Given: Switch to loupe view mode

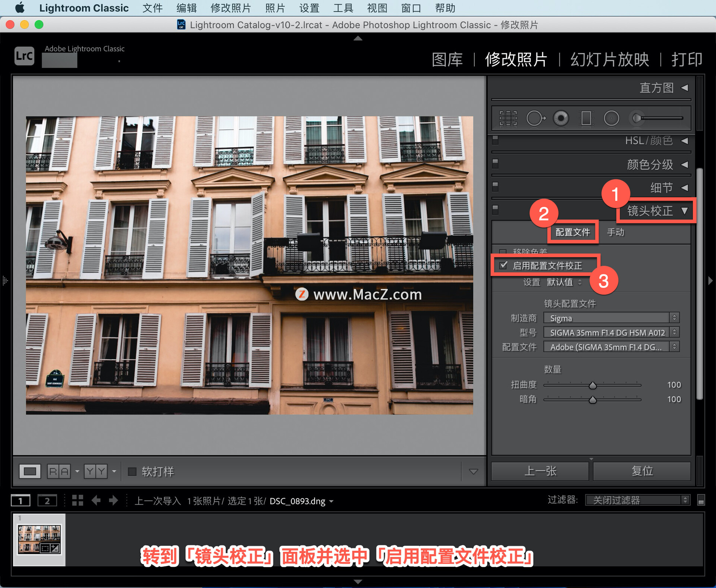Looking at the screenshot, I should point(30,471).
